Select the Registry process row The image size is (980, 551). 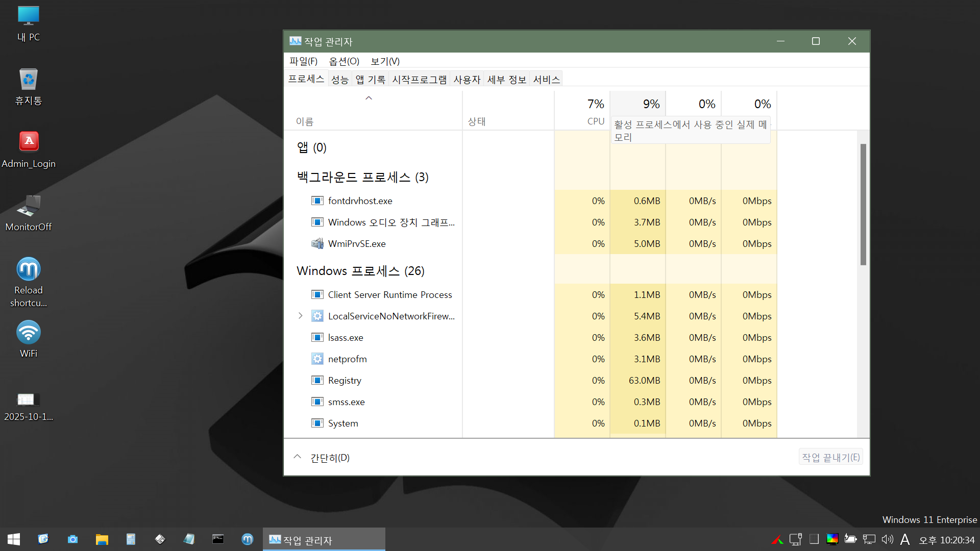(345, 381)
